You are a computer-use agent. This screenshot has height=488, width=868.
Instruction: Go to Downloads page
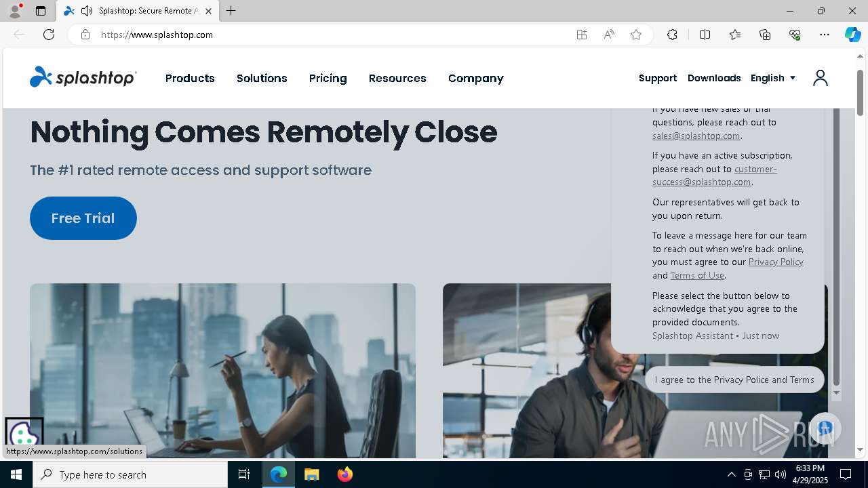coord(714,78)
